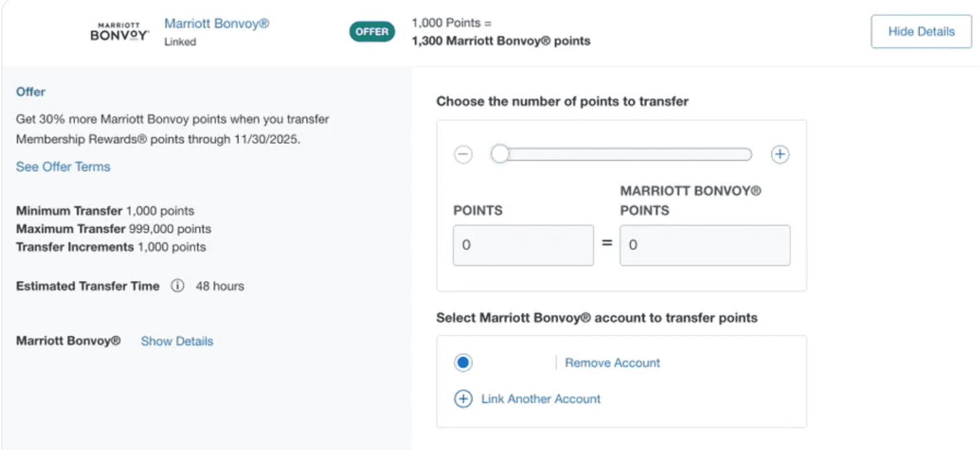Click the Remove Account link
Image resolution: width=980 pixels, height=450 pixels.
612,362
